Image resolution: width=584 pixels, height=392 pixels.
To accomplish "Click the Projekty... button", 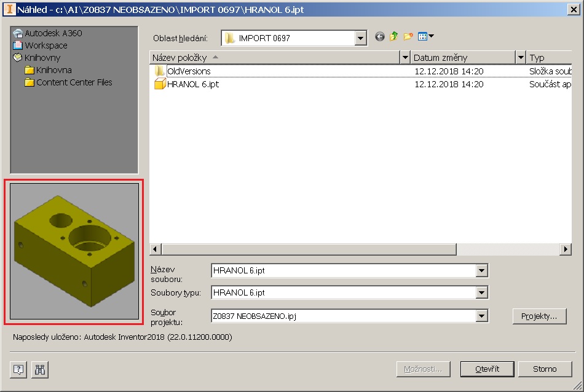I will [x=539, y=316].
